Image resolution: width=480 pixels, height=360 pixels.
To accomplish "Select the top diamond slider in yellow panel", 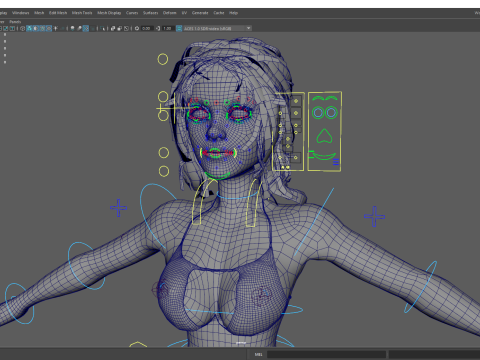I will click(x=296, y=101).
